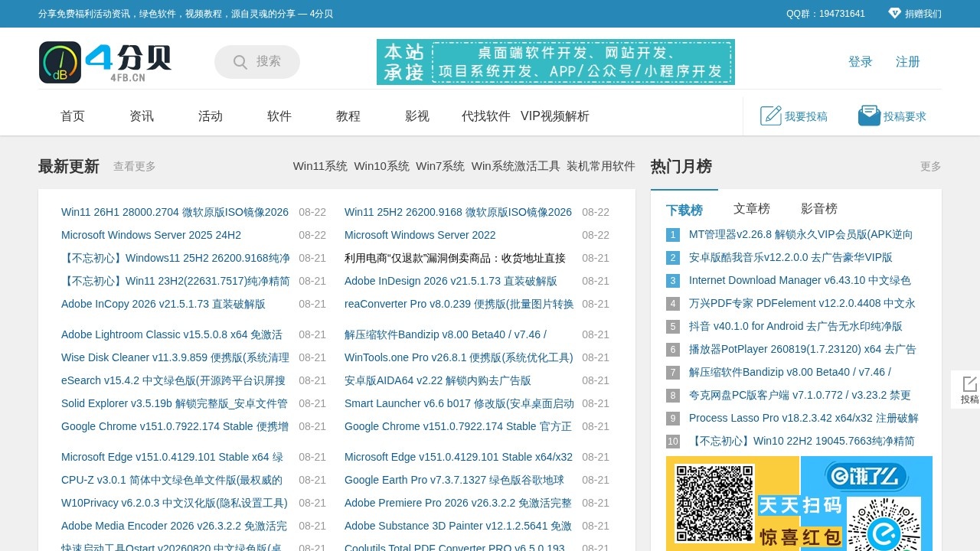Open Microsoft Windows Server 2025 24H2 article
This screenshot has width=980, height=551.
click(151, 235)
